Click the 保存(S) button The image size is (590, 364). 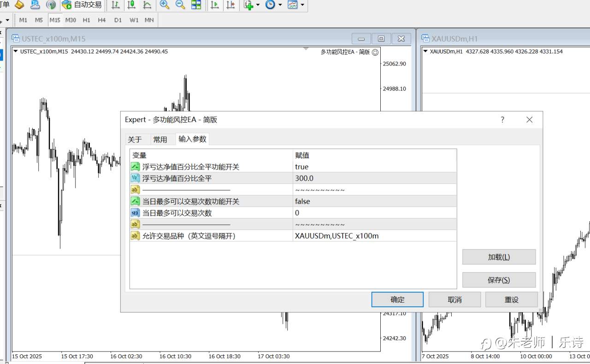499,280
